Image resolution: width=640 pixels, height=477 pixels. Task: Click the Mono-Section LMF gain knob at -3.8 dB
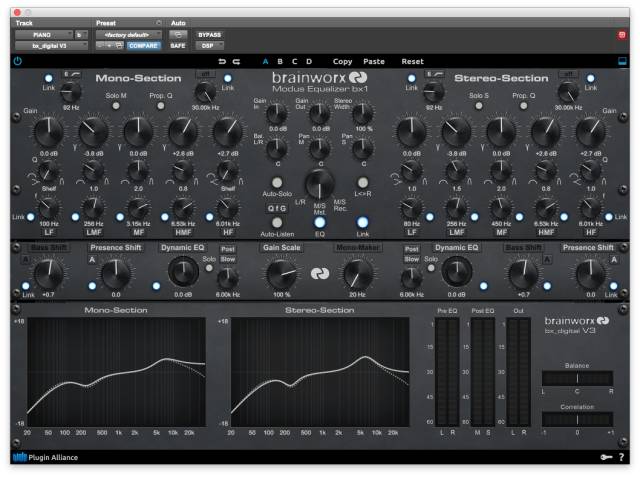coord(93,131)
